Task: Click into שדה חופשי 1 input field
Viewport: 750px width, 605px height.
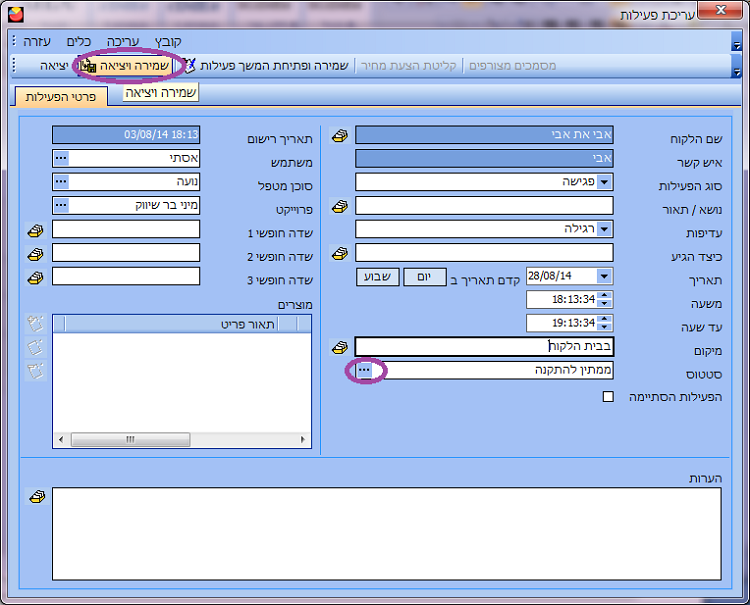Action: [x=126, y=229]
